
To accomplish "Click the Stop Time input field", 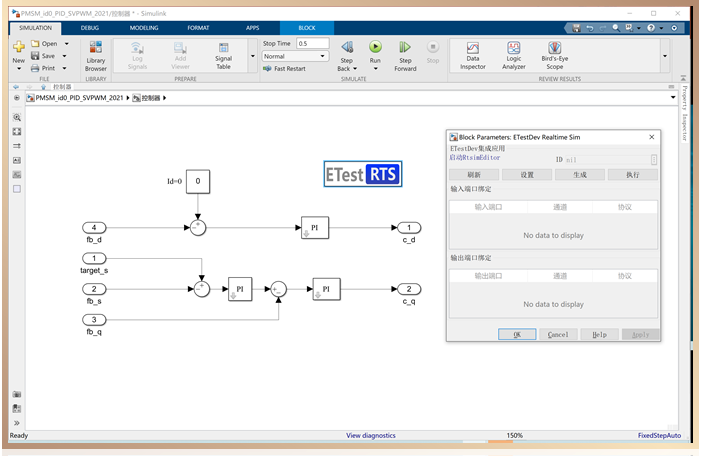I will point(312,43).
